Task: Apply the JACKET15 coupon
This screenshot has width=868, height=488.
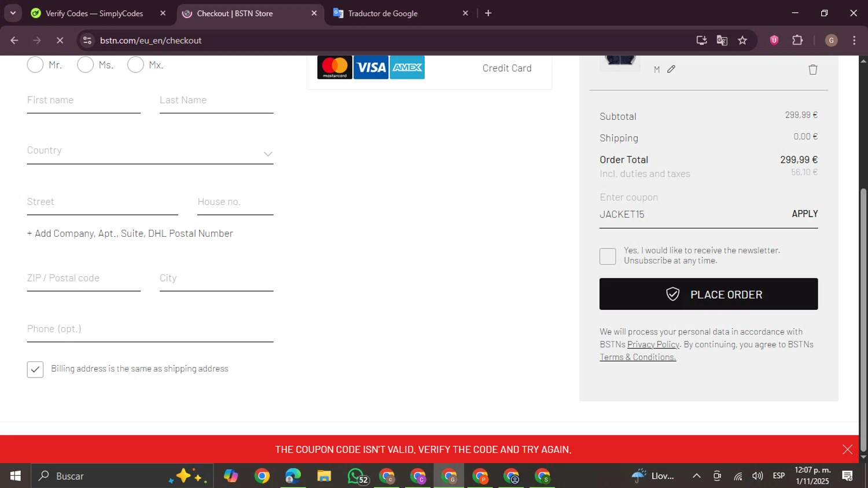Action: [x=805, y=214]
